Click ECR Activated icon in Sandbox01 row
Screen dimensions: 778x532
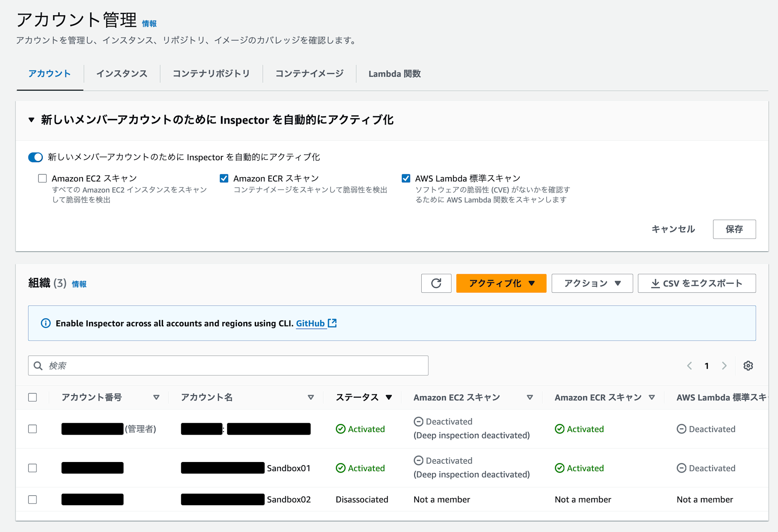[559, 468]
